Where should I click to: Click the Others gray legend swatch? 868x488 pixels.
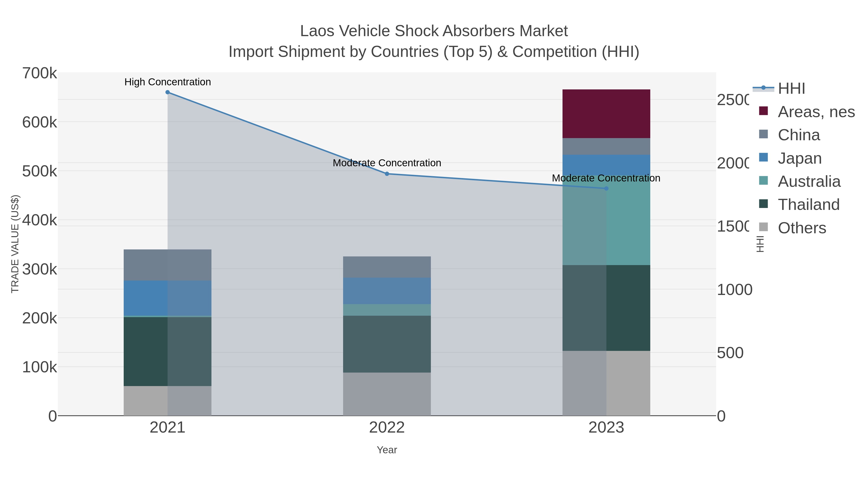click(x=763, y=227)
